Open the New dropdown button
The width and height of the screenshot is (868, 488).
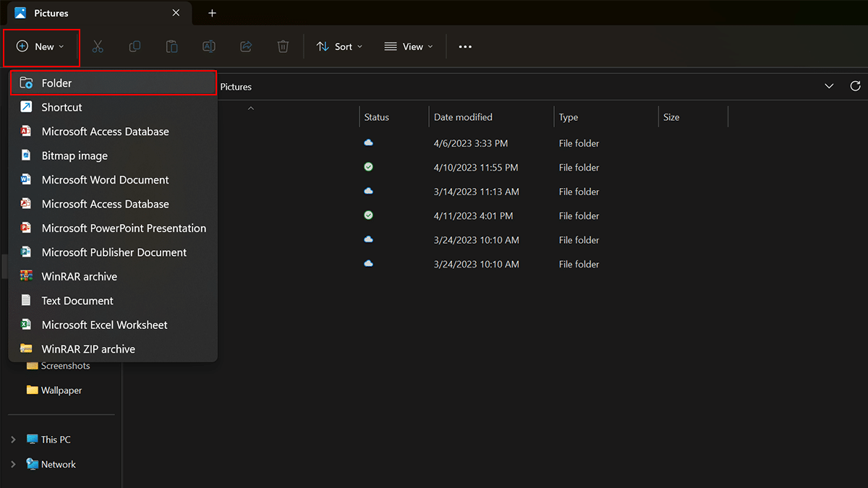coord(41,47)
